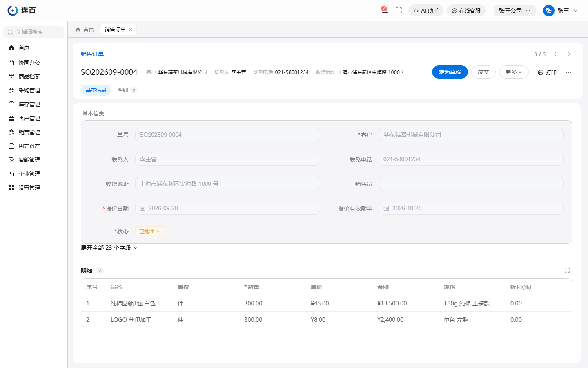Click the 纯棉圆领T恤 白色 L cell
Image resolution: width=588 pixels, height=368 pixels.
pos(136,303)
